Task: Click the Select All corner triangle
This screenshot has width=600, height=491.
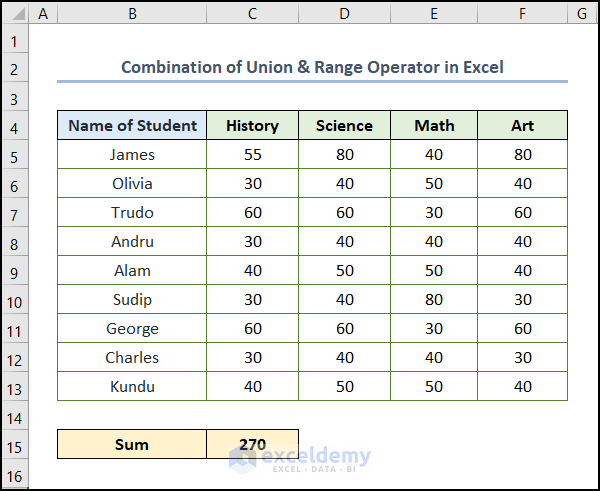Action: [x=15, y=13]
